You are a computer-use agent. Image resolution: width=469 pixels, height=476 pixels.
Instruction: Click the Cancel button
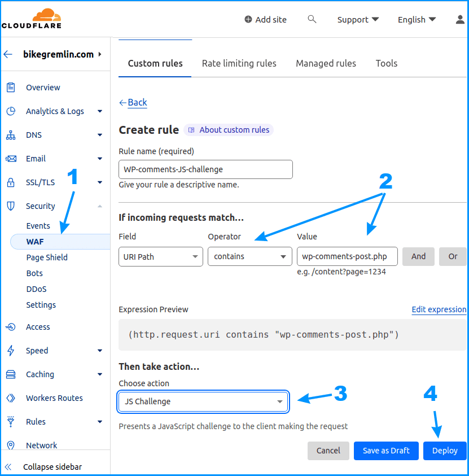coord(328,451)
